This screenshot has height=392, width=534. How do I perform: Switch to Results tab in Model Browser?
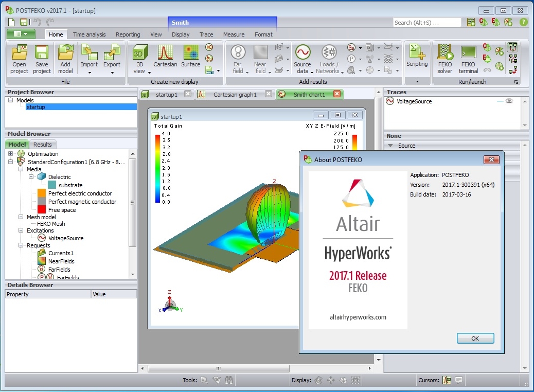[43, 145]
